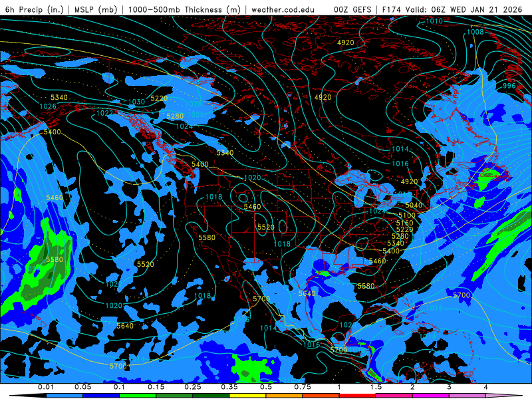Click the 5040 thickness contour label
This screenshot has width=532, height=399.
pos(414,205)
